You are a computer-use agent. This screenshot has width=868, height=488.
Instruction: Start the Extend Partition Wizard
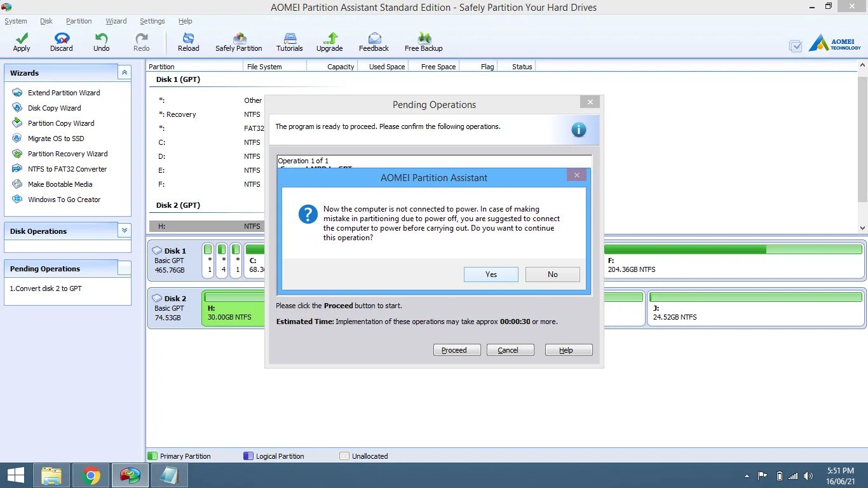click(x=64, y=93)
